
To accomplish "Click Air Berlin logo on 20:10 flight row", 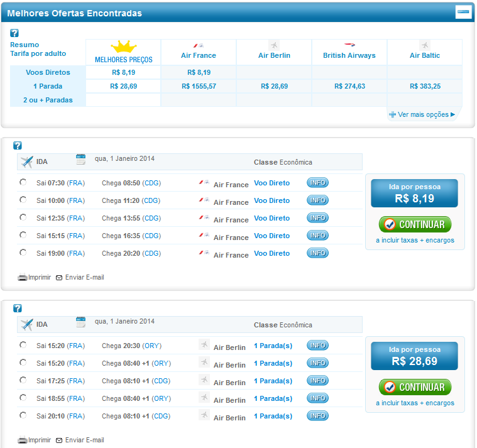I will click(204, 415).
